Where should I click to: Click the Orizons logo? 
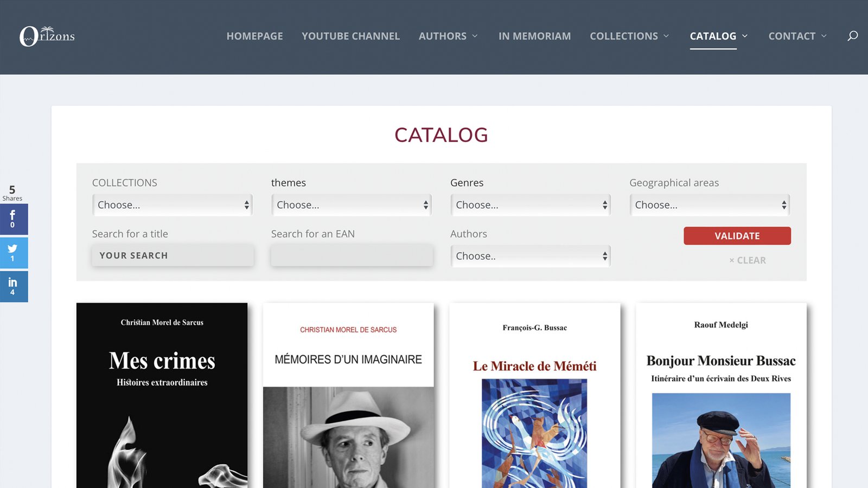click(47, 36)
